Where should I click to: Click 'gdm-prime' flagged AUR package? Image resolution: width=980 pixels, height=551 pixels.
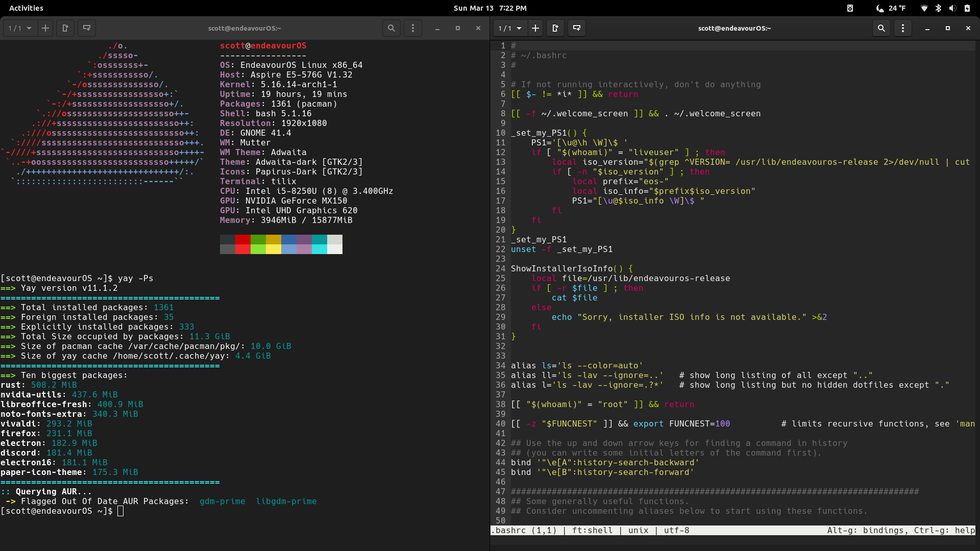point(223,502)
